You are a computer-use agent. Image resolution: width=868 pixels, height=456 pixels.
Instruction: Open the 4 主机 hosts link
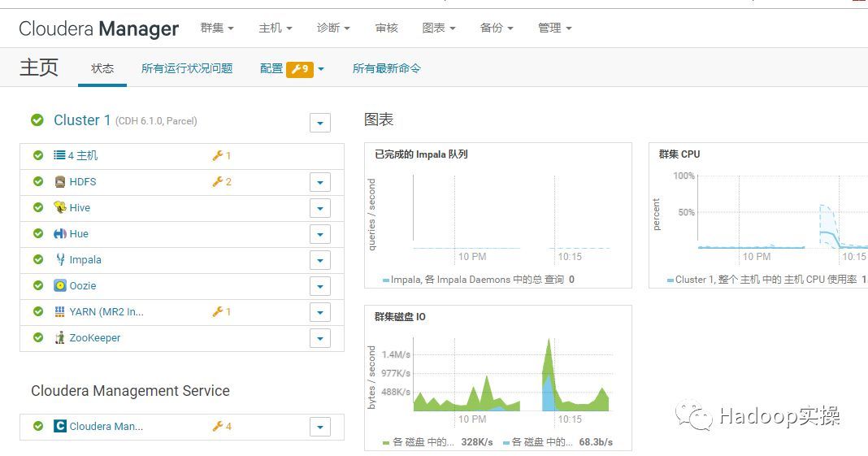click(x=82, y=155)
